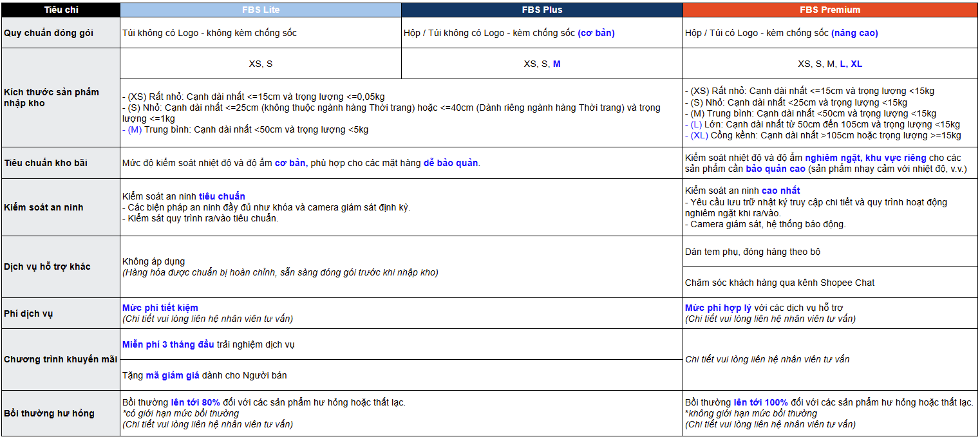Select the Premium "(XS) Rất nhỏ" line with "<15kg"
Screen dimensions: 980x439
click(810, 91)
